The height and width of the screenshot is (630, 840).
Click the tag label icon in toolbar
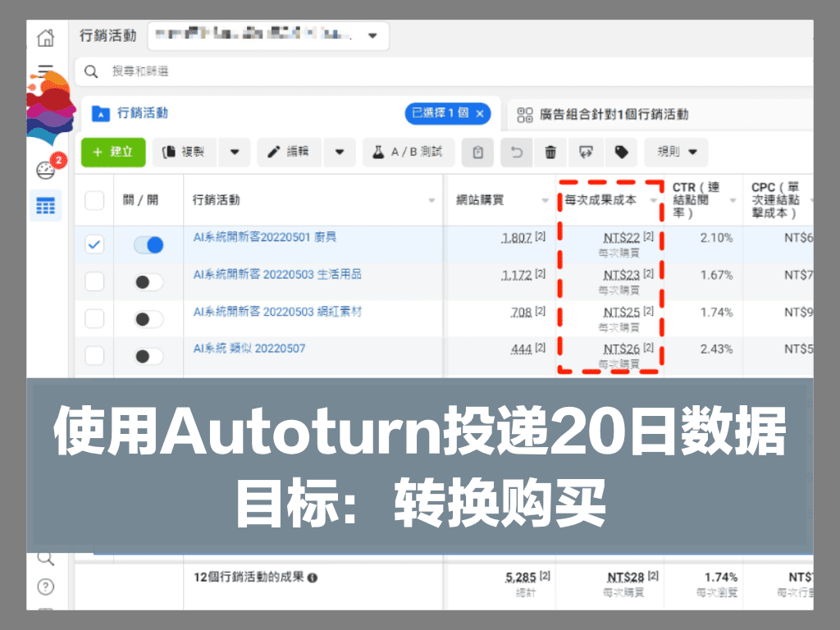tap(621, 152)
